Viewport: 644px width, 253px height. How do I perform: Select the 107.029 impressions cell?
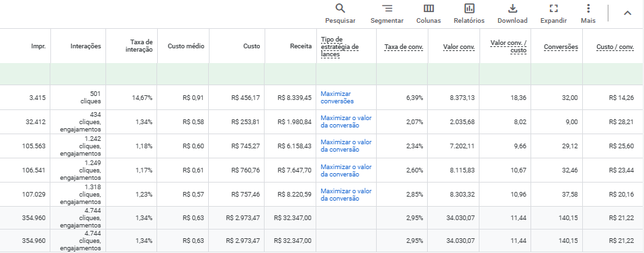click(34, 194)
